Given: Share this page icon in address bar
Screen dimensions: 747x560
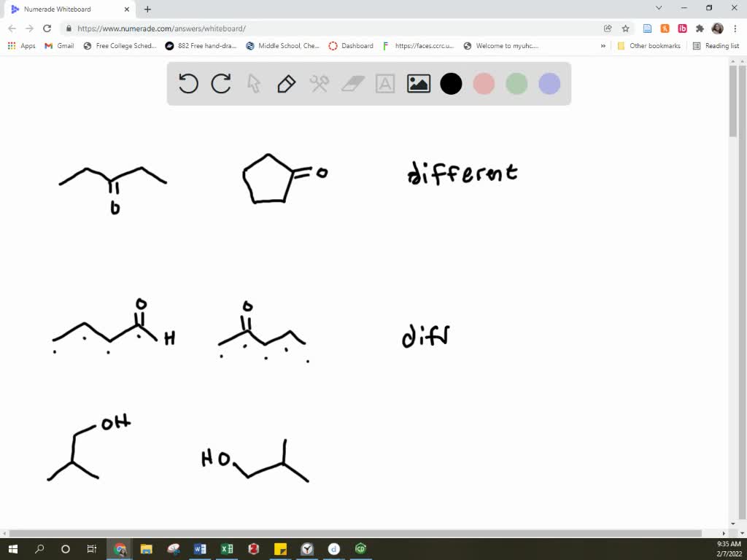Looking at the screenshot, I should [x=608, y=28].
